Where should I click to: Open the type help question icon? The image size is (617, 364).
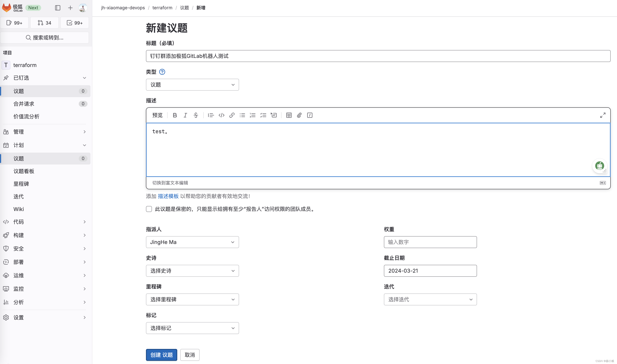162,72
